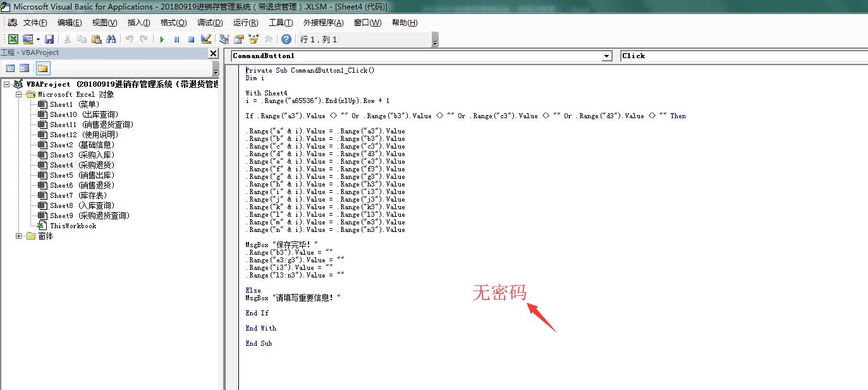Image resolution: width=868 pixels, height=390 pixels.
Task: Open the Object Browser icon
Action: (x=252, y=39)
